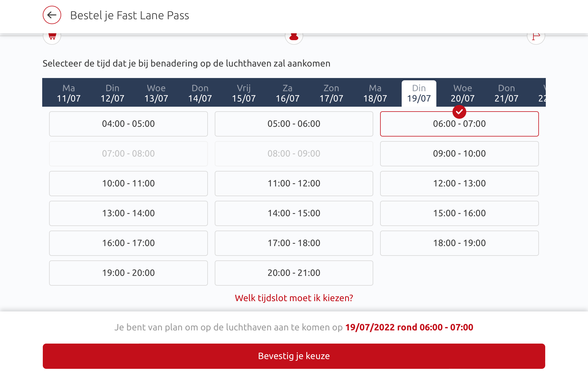
Task: Switch to the Ma 11/07 date tab
Action: point(69,93)
